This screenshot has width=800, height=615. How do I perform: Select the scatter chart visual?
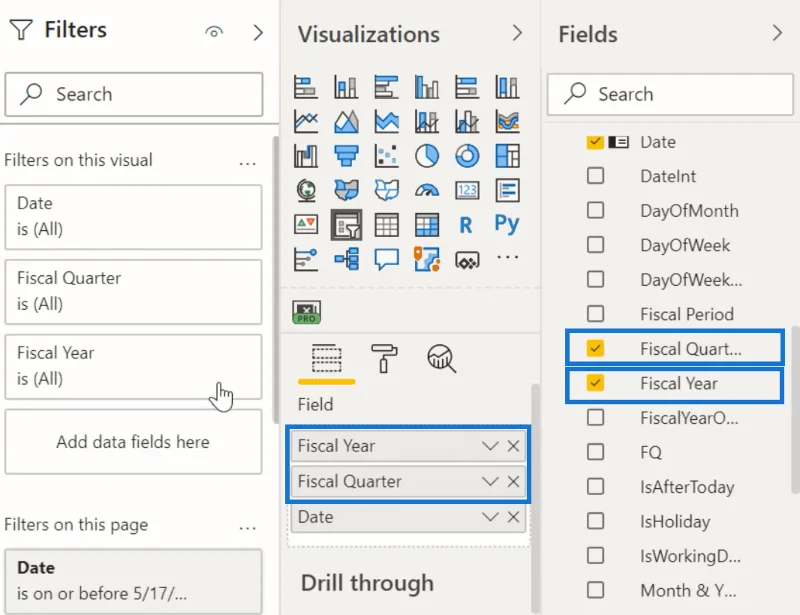point(386,156)
